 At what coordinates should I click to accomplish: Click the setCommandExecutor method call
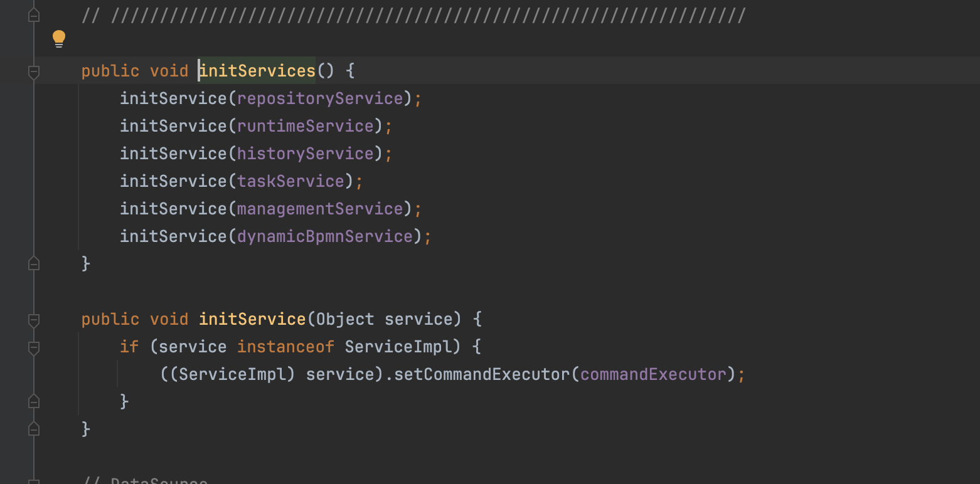coord(481,374)
